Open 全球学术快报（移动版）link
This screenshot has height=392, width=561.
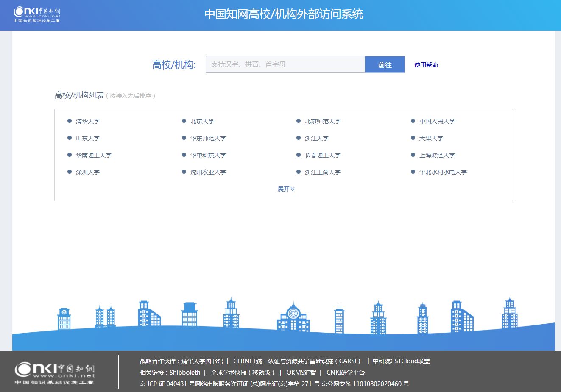(x=243, y=373)
